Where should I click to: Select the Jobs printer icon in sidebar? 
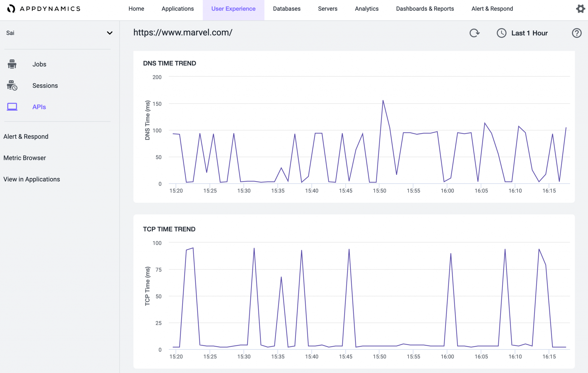pyautogui.click(x=12, y=64)
